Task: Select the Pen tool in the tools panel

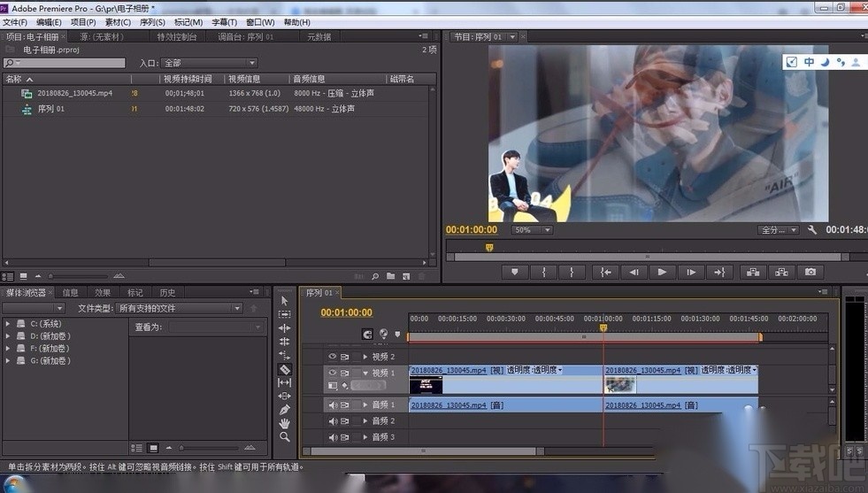Action: click(x=284, y=410)
